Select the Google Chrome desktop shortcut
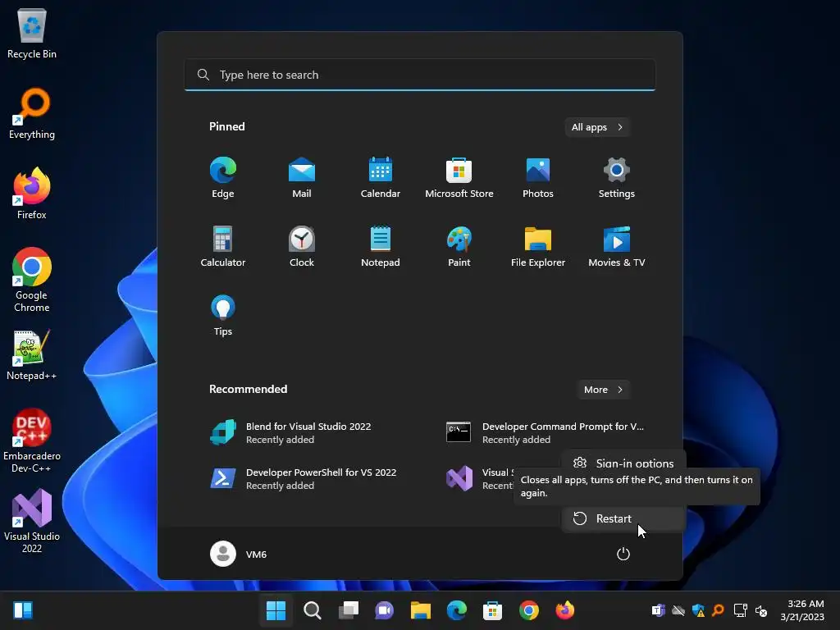 (x=32, y=280)
